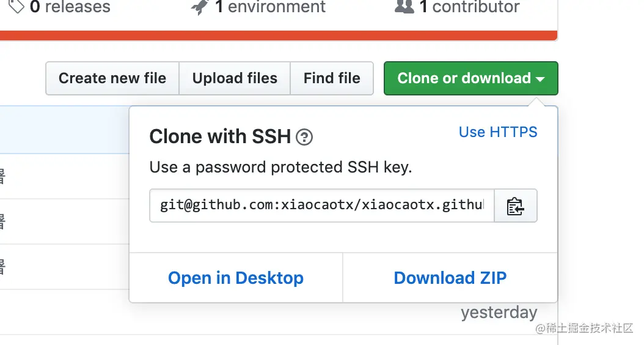Choose Open in Desktop
Image resolution: width=644 pixels, height=345 pixels.
tap(236, 278)
